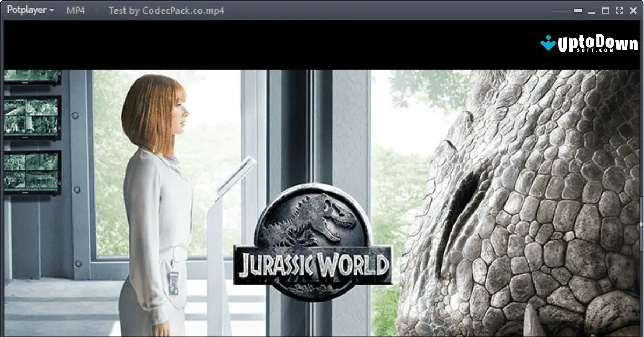The width and height of the screenshot is (644, 337).
Task: Click the top wall monitor screen
Action: (x=32, y=76)
